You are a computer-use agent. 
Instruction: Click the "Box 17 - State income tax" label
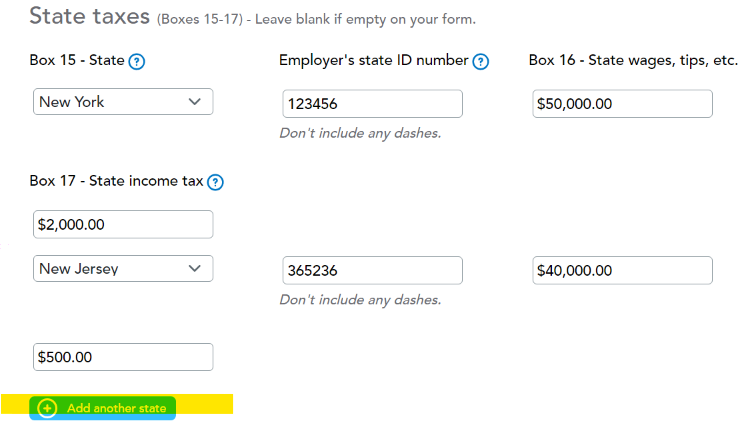[x=116, y=181]
